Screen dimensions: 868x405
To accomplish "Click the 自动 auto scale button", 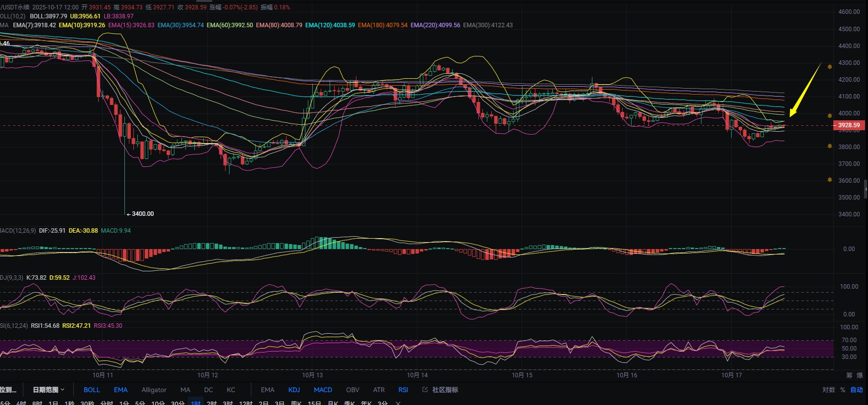I will pyautogui.click(x=857, y=390).
